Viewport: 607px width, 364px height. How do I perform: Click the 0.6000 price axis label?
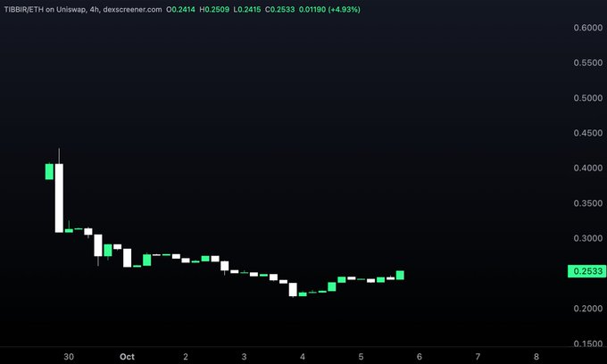588,28
